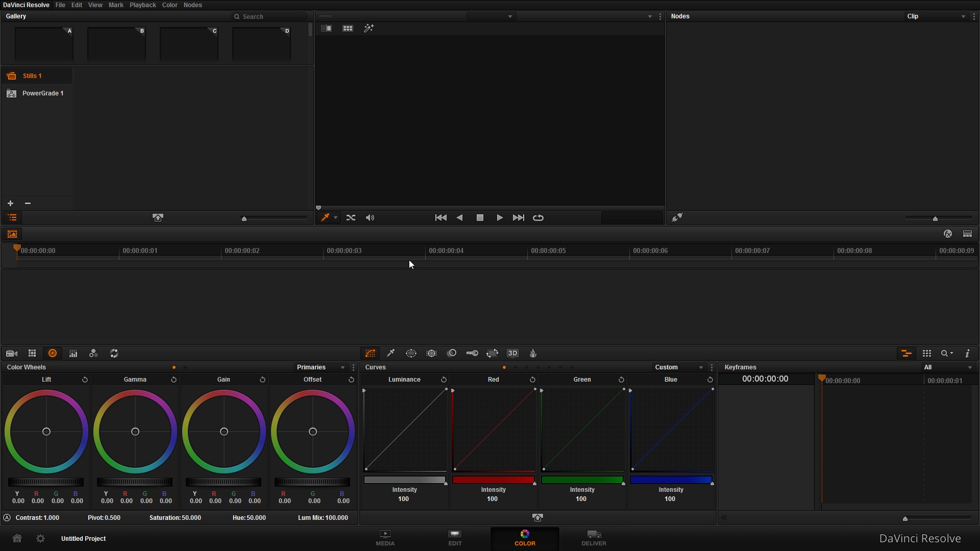Toggle clips thumbnail timeline view

12,234
